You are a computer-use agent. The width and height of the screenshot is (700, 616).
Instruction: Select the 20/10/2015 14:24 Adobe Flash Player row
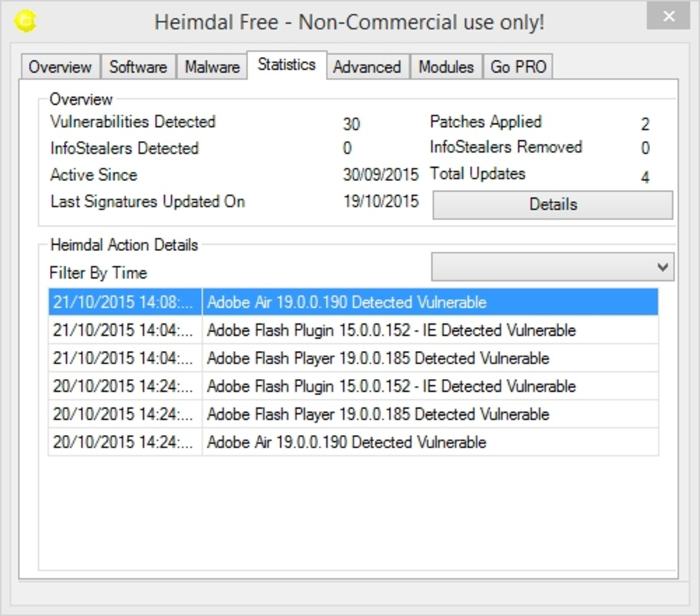[x=353, y=414]
